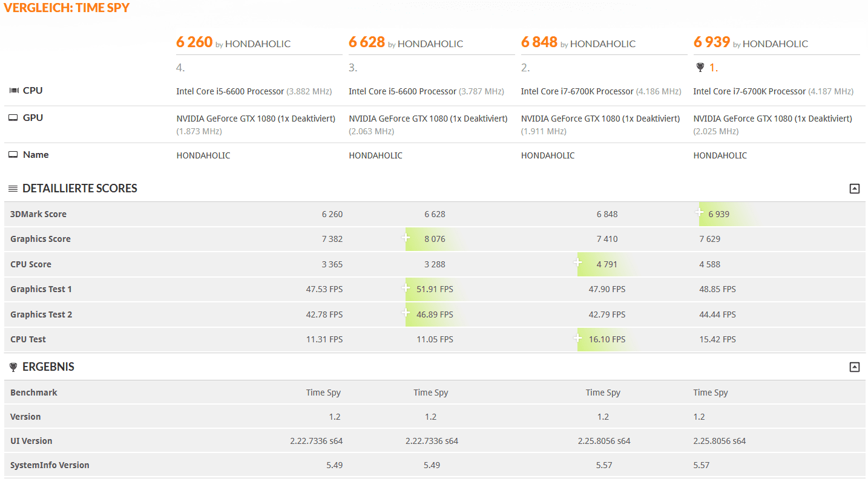Open the 6 939 score result

712,42
